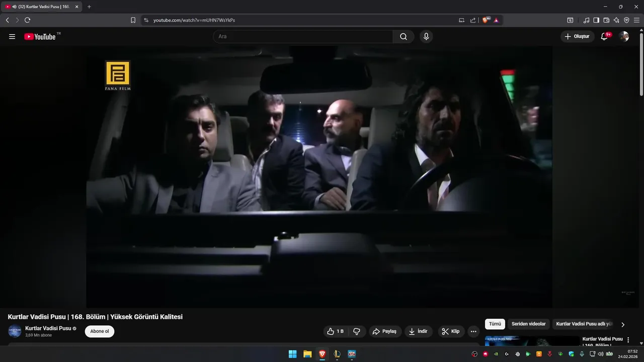Screen dimensions: 644x362
Task: Show more filter chips with right arrow
Action: tap(623, 325)
